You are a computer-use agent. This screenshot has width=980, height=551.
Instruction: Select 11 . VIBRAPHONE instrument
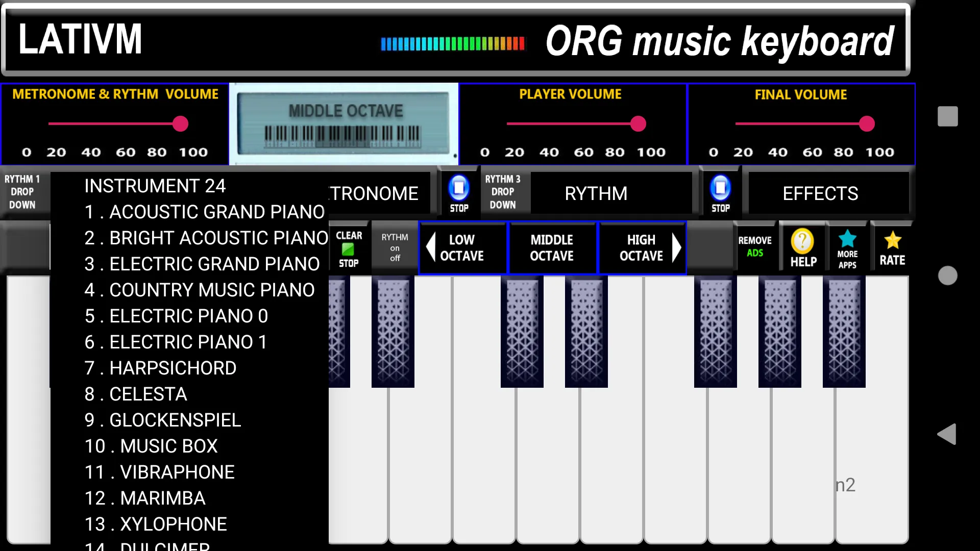click(x=159, y=472)
